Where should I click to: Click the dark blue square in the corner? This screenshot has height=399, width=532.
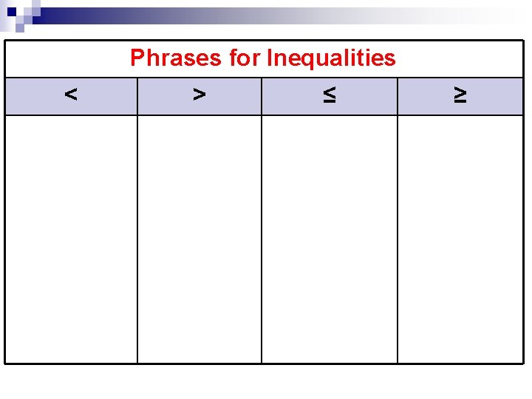click(12, 12)
